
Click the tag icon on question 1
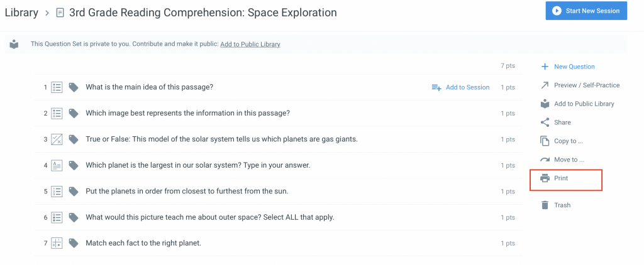74,87
